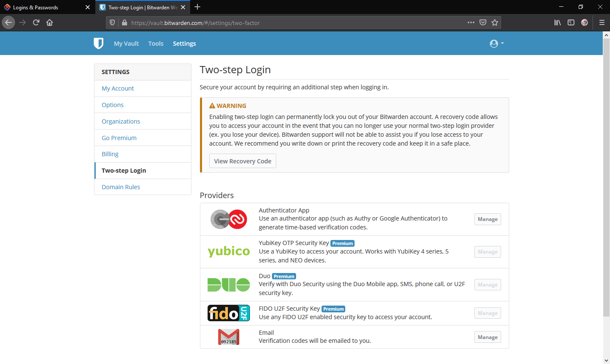Click the Authenticator App logo
610x364 pixels.
[229, 219]
